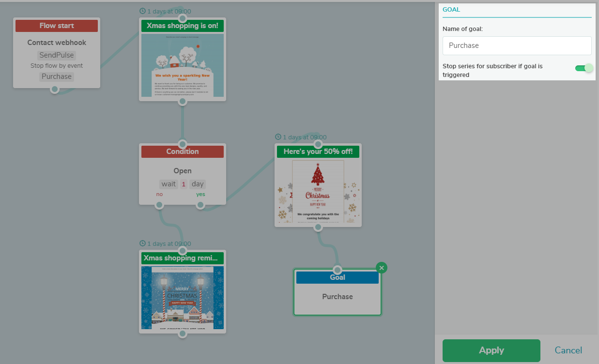
Task: Click the Purchase text inside the Goal node
Action: pyautogui.click(x=338, y=297)
